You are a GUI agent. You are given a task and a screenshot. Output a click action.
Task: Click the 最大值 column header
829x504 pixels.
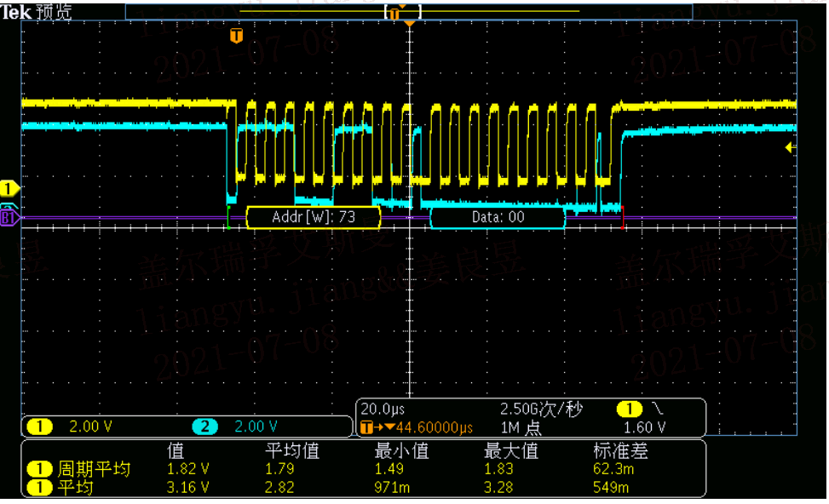pyautogui.click(x=511, y=450)
